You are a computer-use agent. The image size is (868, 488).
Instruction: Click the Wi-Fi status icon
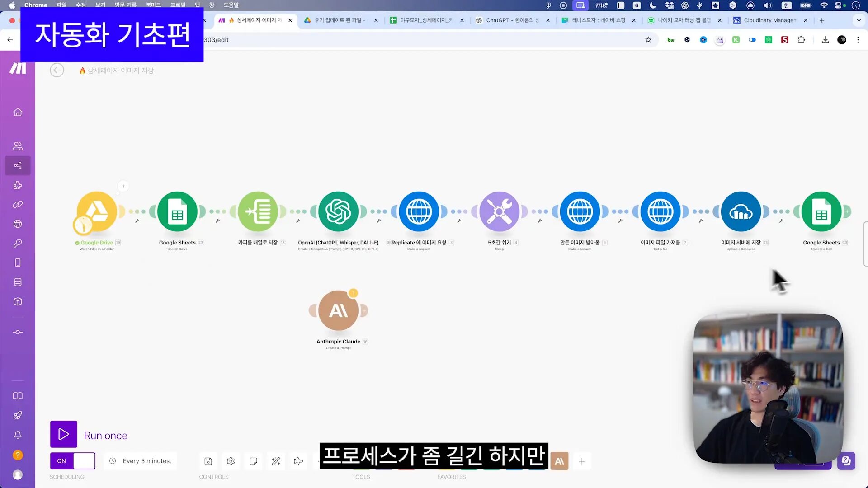point(824,5)
